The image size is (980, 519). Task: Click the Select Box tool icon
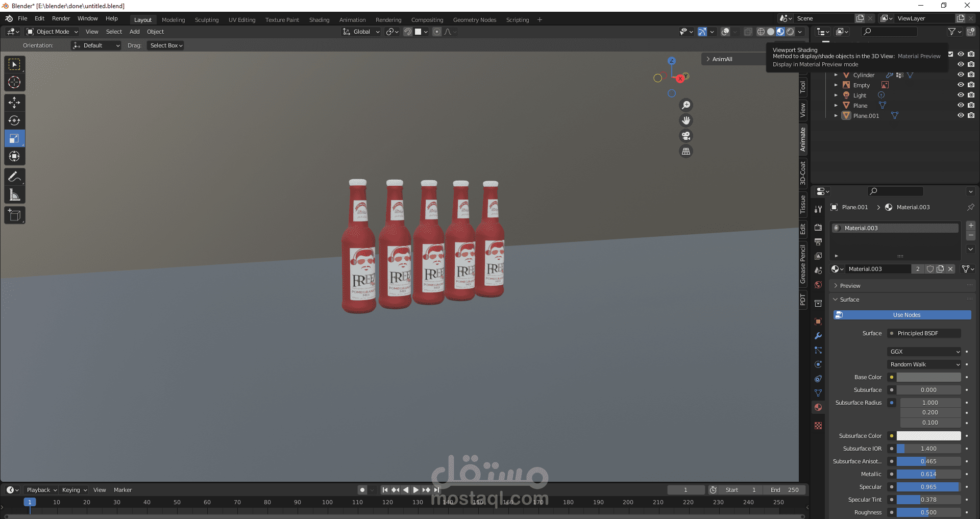[14, 64]
